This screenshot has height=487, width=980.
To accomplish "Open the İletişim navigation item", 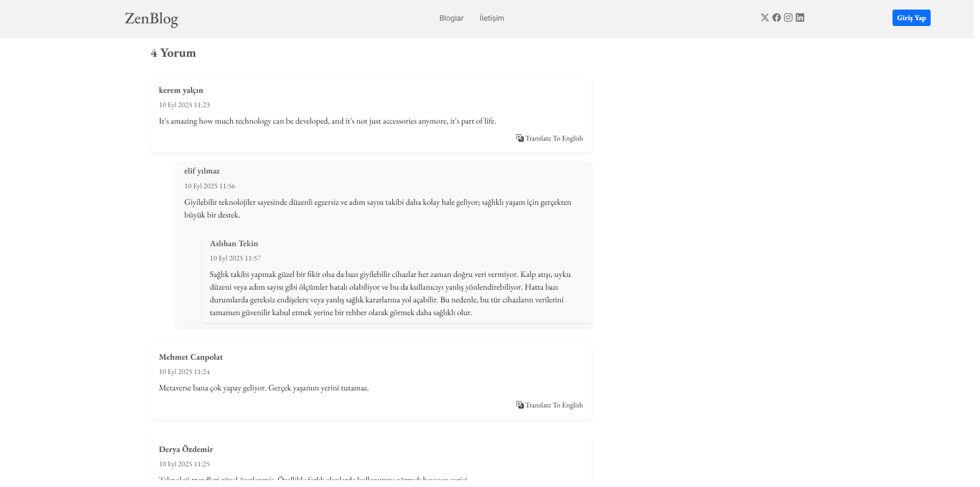I will click(492, 18).
